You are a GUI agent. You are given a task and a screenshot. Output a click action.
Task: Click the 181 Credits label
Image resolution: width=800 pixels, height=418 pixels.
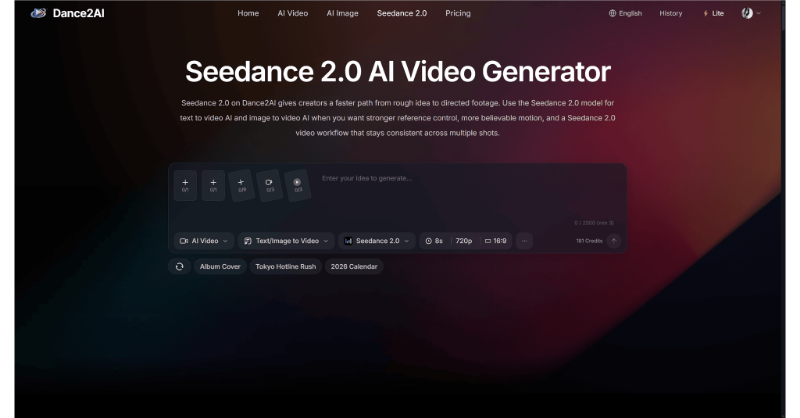(589, 241)
